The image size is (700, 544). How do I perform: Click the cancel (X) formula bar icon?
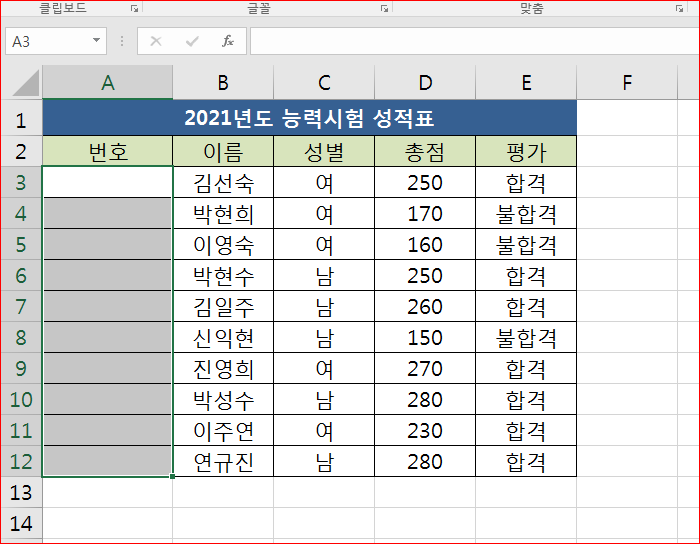(x=156, y=42)
